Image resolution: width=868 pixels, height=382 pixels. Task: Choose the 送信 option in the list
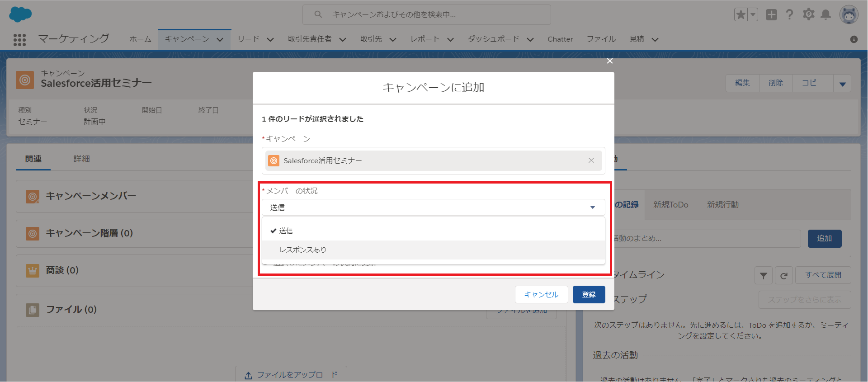pos(286,231)
